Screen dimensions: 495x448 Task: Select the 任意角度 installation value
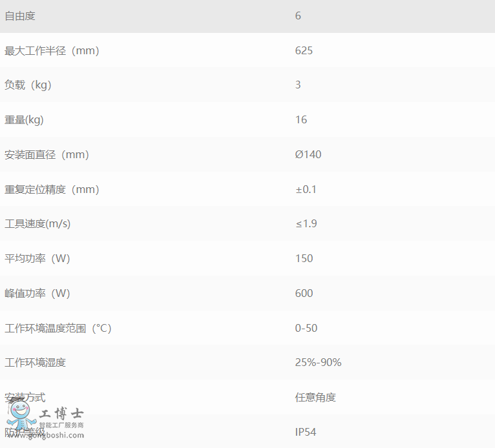(x=315, y=397)
